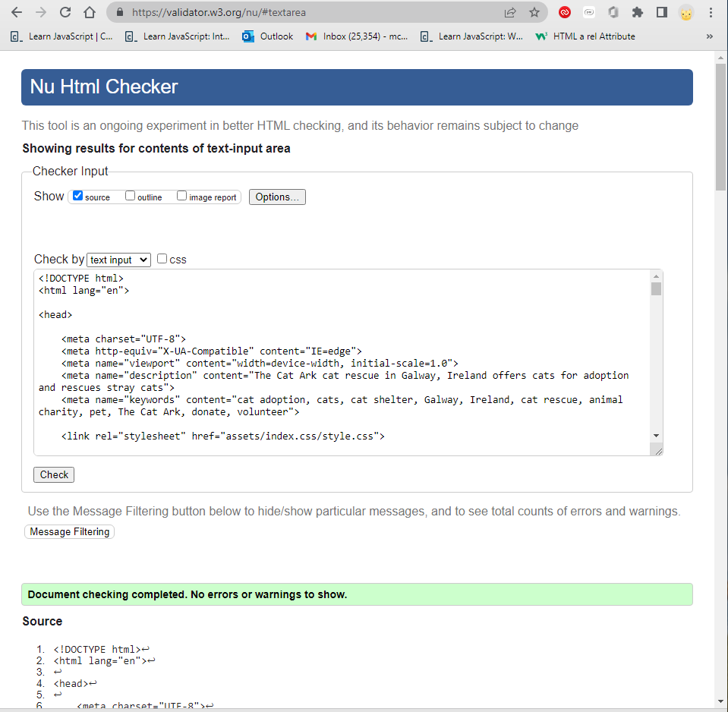
Task: Reload the validator page
Action: click(x=65, y=13)
